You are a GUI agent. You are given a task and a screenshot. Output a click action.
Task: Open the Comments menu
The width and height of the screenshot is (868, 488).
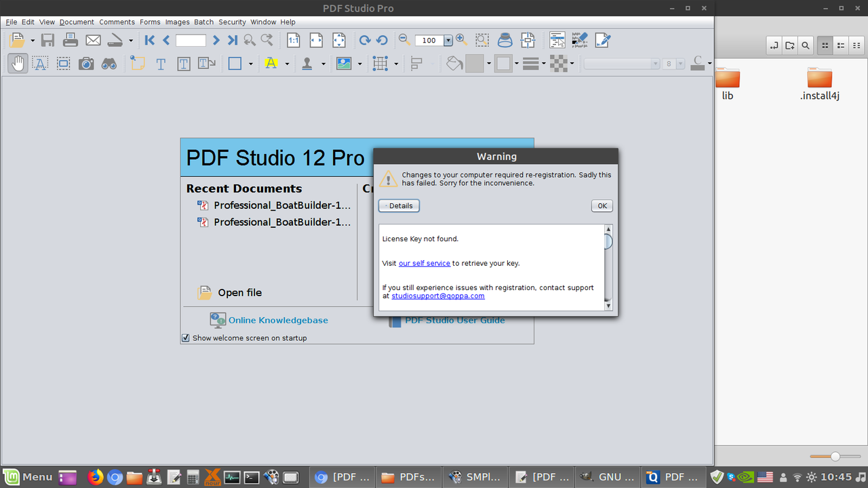pyautogui.click(x=117, y=22)
